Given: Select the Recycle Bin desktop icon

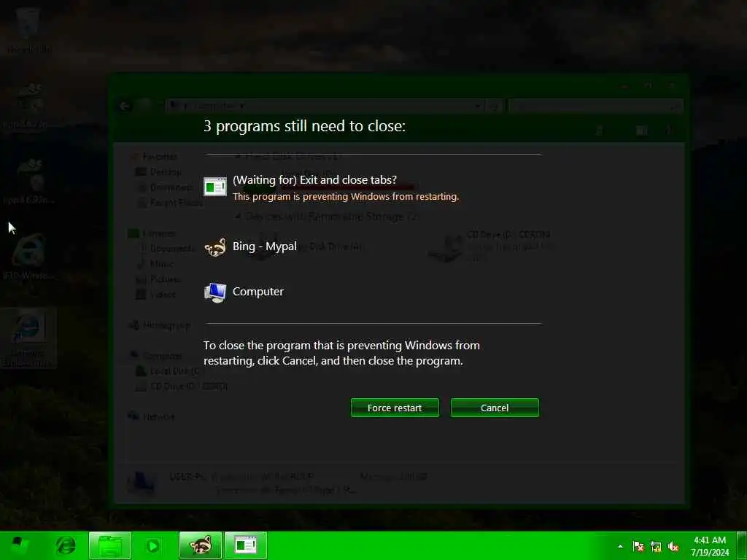Looking at the screenshot, I should [x=29, y=29].
